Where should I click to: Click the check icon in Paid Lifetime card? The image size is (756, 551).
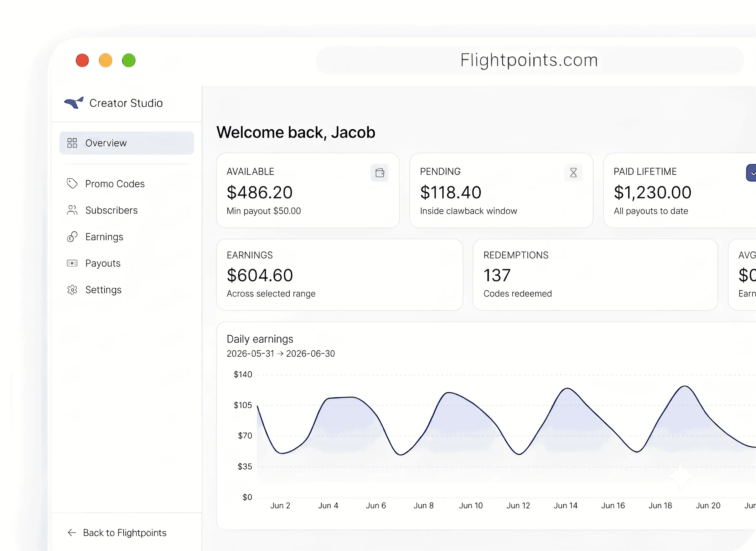point(751,173)
